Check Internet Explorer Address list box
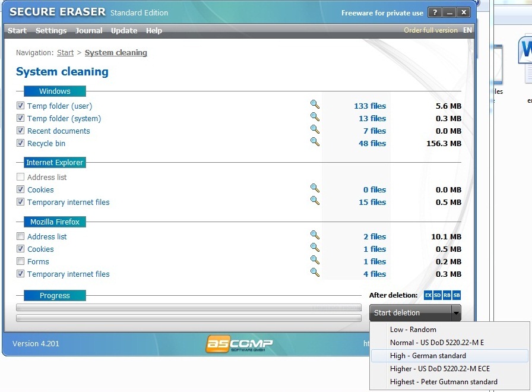 [x=20, y=177]
